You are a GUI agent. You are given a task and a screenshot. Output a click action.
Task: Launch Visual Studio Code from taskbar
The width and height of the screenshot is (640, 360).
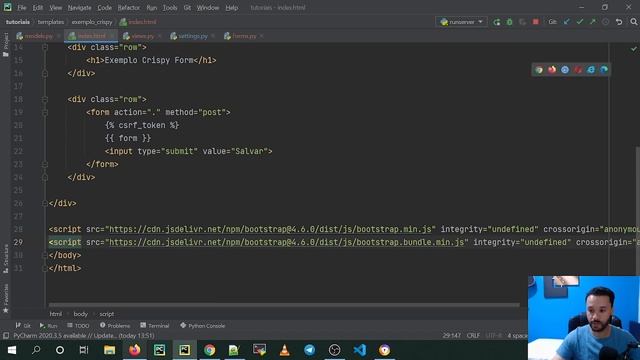(360, 350)
